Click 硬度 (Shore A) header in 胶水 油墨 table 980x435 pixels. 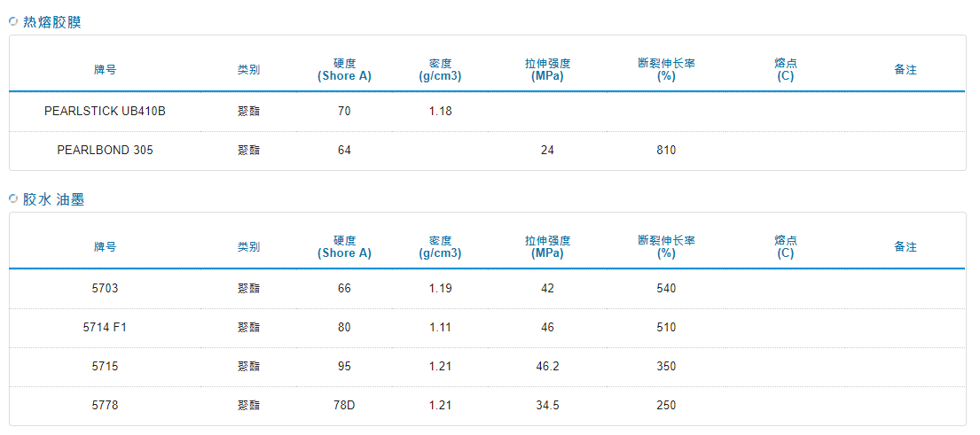tap(344, 247)
